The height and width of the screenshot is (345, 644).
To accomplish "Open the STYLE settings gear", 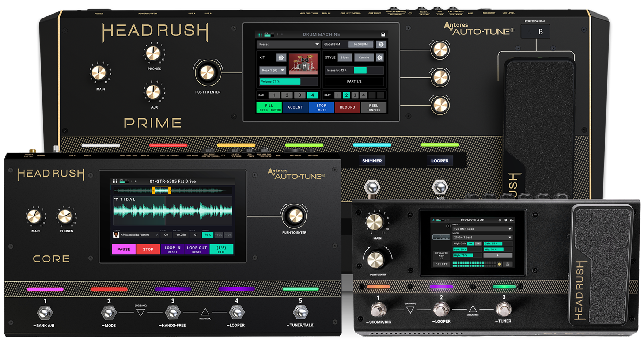I will click(x=380, y=57).
